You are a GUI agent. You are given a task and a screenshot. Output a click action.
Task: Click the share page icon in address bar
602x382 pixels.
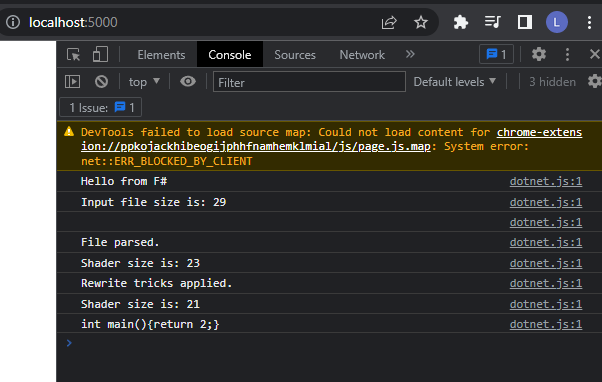(x=389, y=22)
